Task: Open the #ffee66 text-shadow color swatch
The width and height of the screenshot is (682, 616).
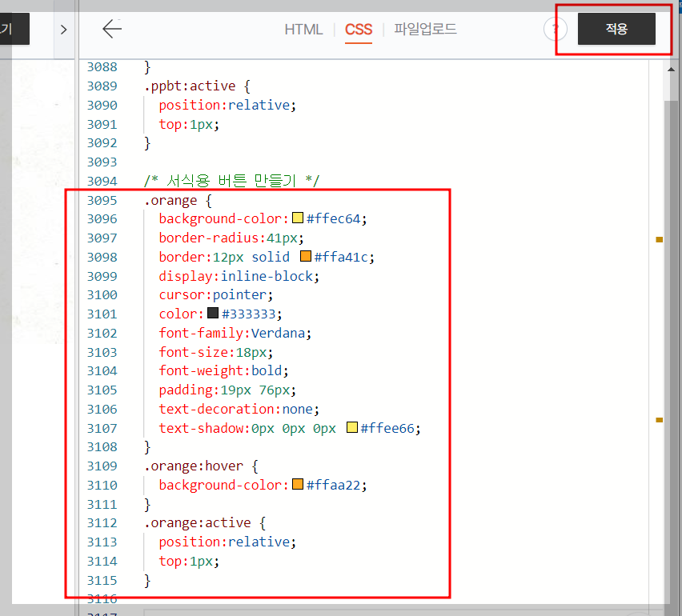Action: pos(352,427)
